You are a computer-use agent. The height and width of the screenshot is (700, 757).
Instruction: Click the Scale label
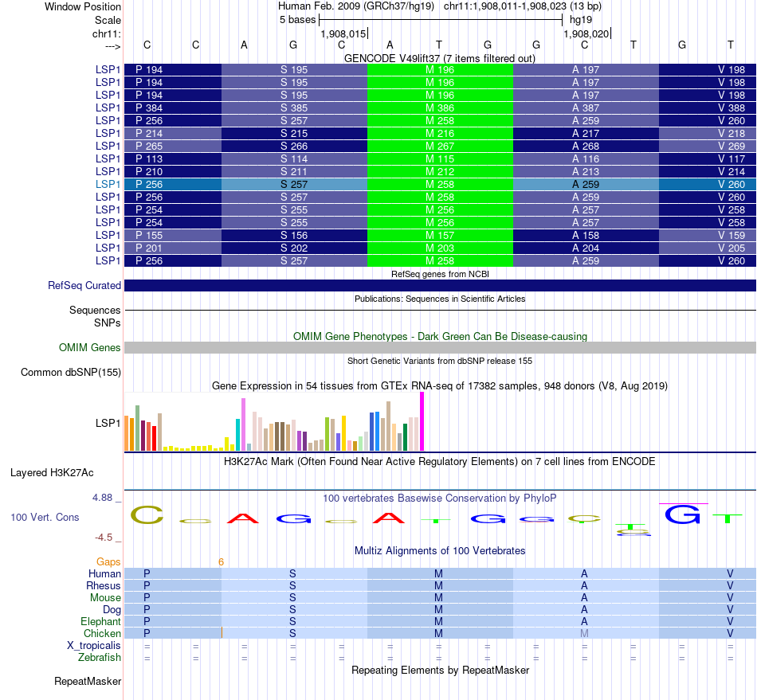(x=108, y=20)
